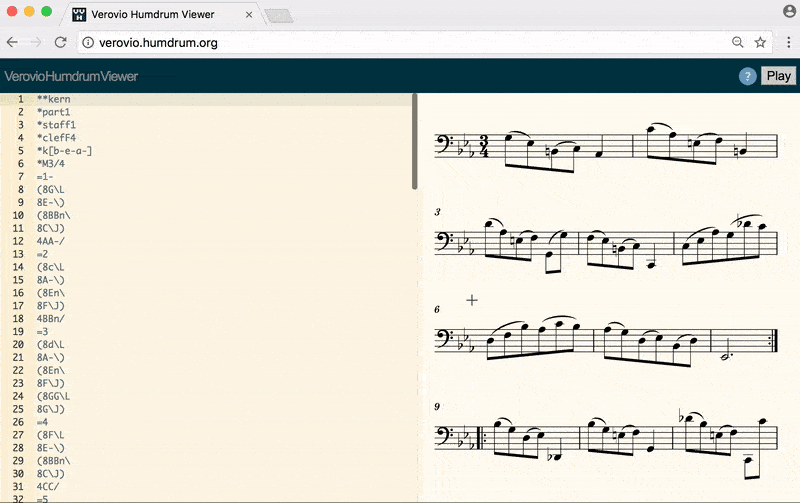Click line number 16 in gutter
Screen dimensions: 800x503
pos(18,293)
